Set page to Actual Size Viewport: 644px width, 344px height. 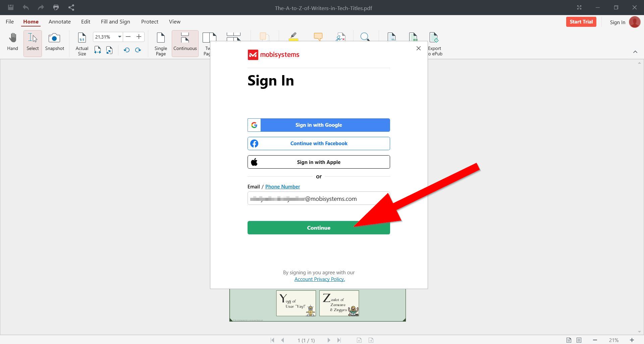[82, 44]
